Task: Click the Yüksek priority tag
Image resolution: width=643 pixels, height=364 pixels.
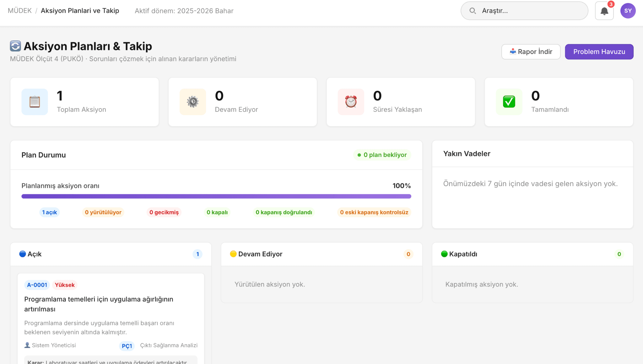Action: click(65, 285)
